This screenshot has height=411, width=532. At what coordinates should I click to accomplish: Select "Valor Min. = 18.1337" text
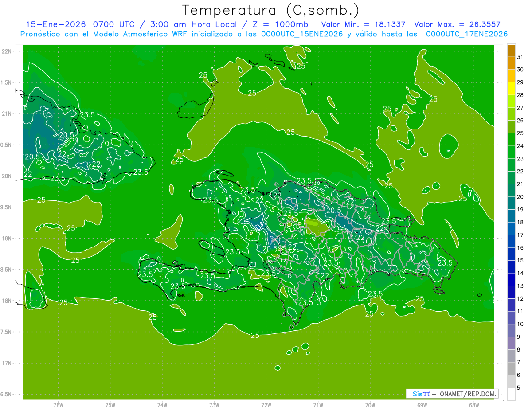click(363, 24)
